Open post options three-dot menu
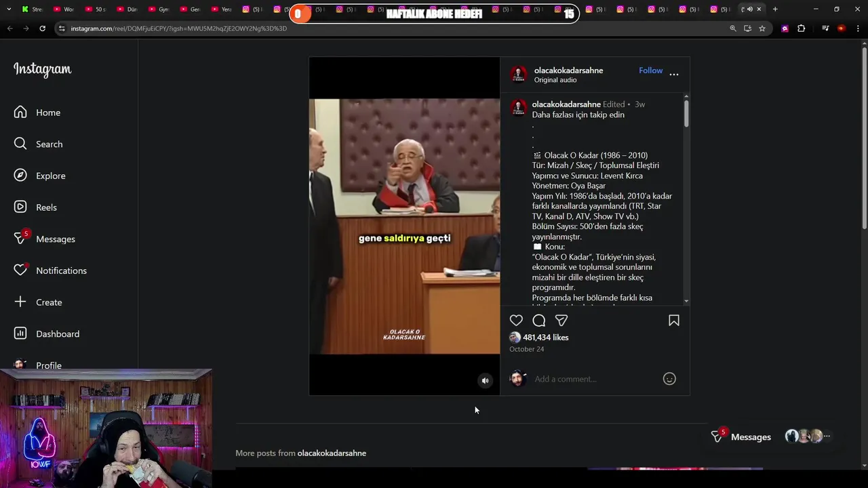 (674, 74)
